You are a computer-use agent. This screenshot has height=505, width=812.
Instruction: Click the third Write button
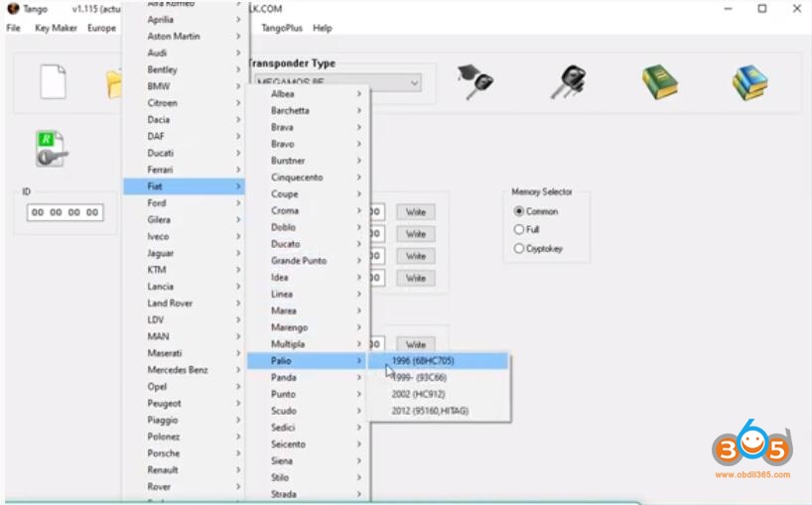415,256
